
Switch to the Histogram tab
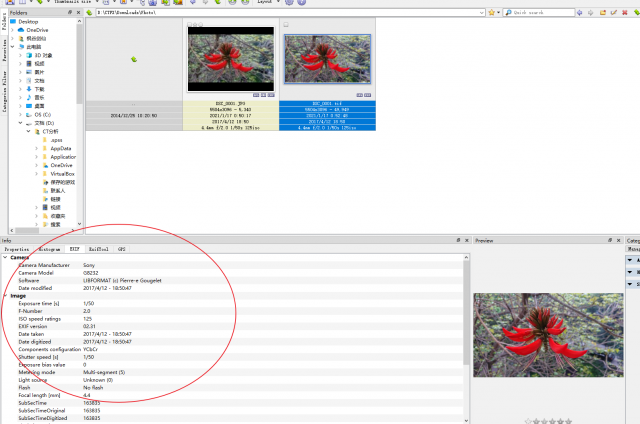click(x=49, y=249)
